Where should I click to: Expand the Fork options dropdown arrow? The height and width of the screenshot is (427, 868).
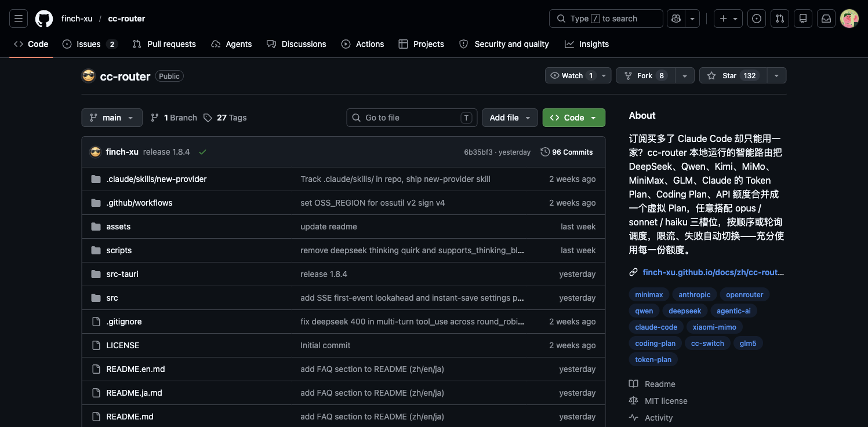click(x=685, y=76)
